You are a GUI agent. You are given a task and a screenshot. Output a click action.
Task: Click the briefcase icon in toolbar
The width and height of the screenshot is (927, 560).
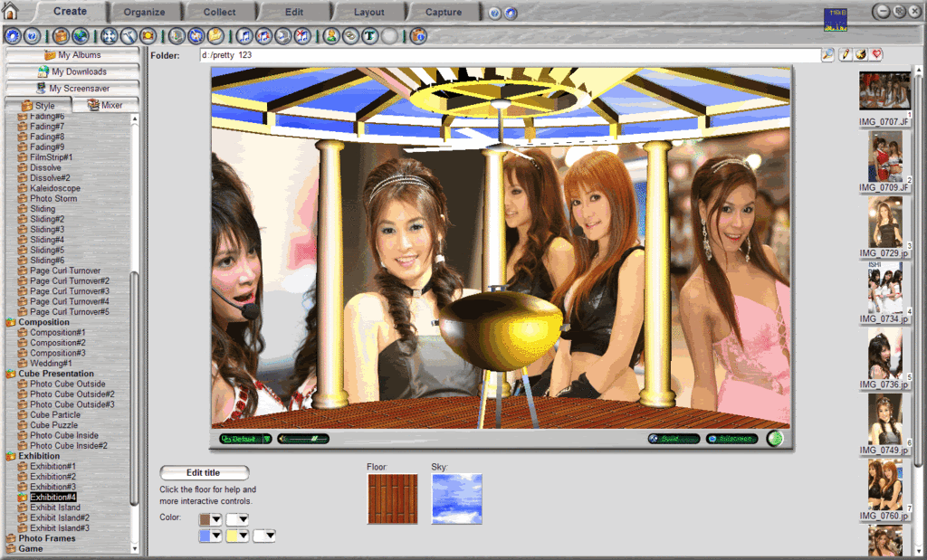pos(61,36)
